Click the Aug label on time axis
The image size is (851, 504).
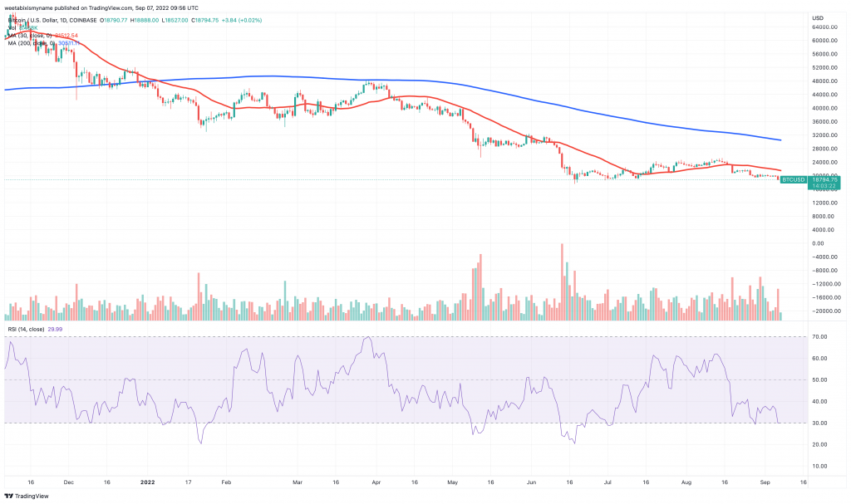(686, 482)
